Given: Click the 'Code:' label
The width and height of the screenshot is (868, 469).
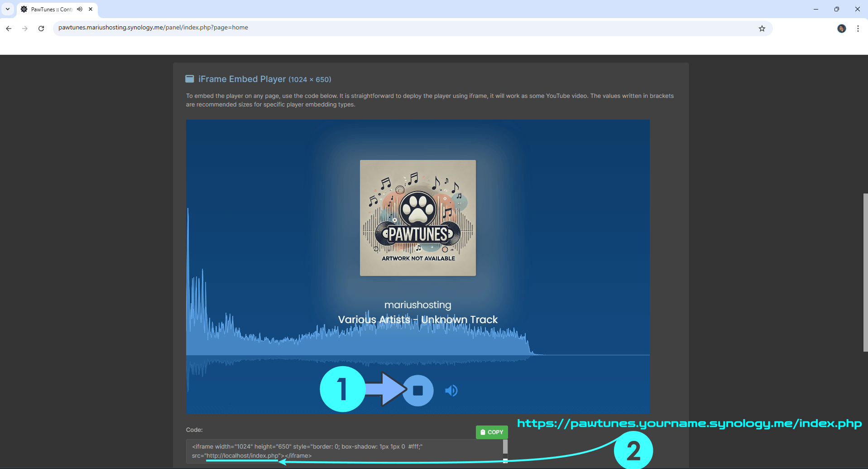Looking at the screenshot, I should pyautogui.click(x=194, y=430).
